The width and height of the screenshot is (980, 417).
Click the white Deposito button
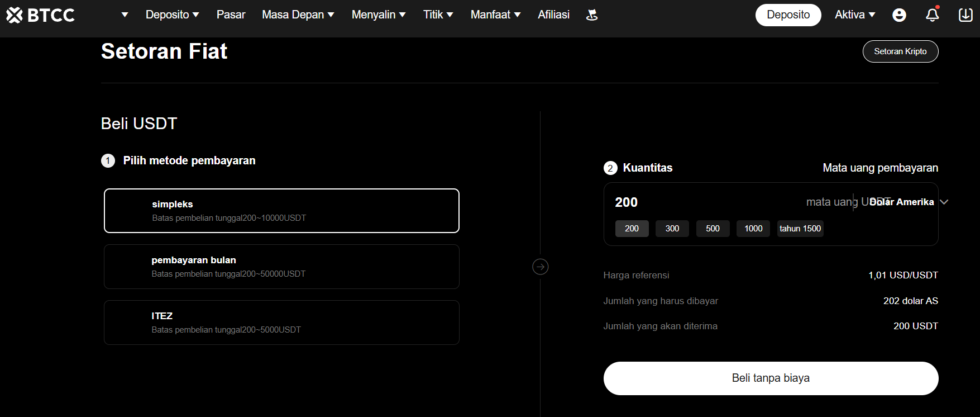(788, 15)
